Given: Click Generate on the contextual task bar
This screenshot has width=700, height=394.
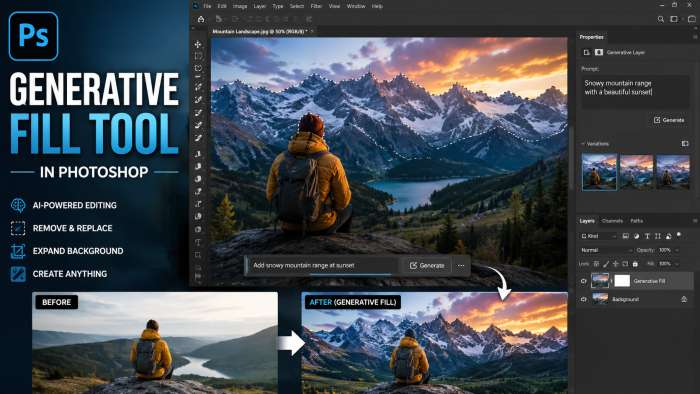Looking at the screenshot, I should pos(427,265).
